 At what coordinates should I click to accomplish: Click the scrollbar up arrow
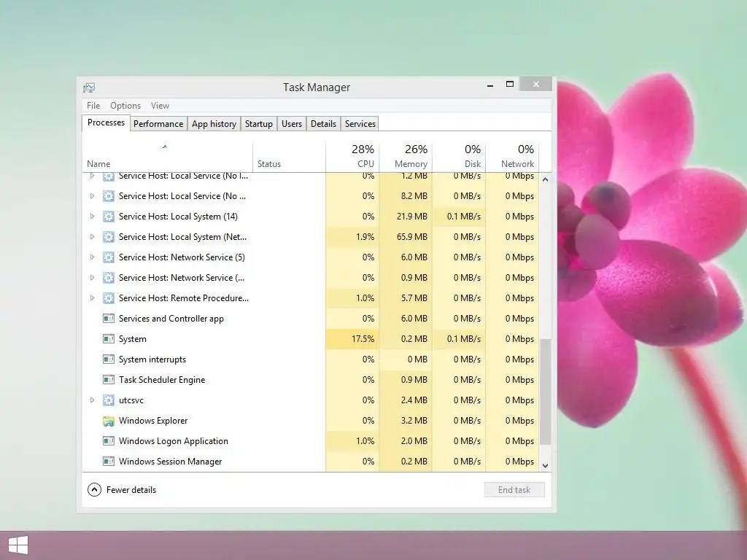[x=546, y=180]
